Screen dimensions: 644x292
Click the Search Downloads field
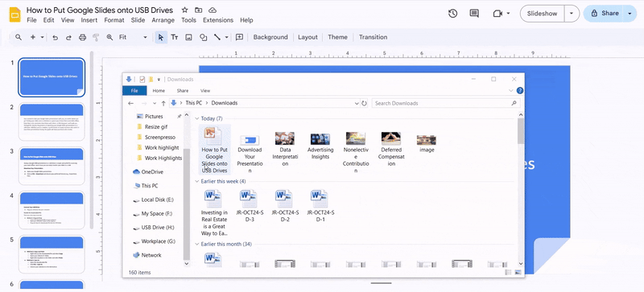point(446,104)
